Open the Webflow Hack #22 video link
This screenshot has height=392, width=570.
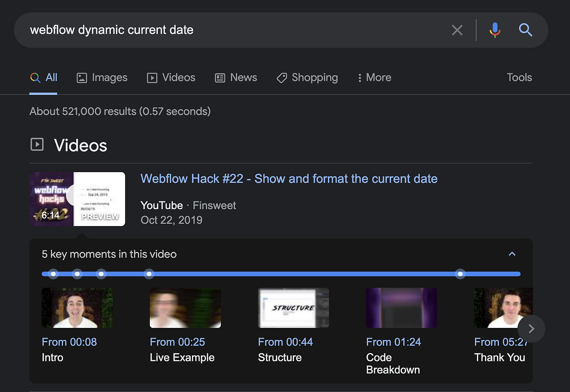[x=289, y=179]
